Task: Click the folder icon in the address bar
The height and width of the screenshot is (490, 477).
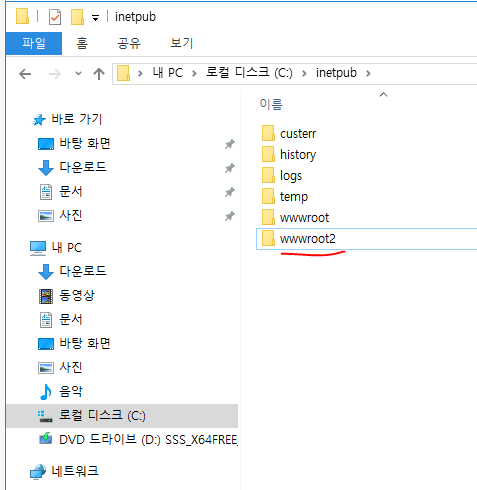Action: pos(123,73)
